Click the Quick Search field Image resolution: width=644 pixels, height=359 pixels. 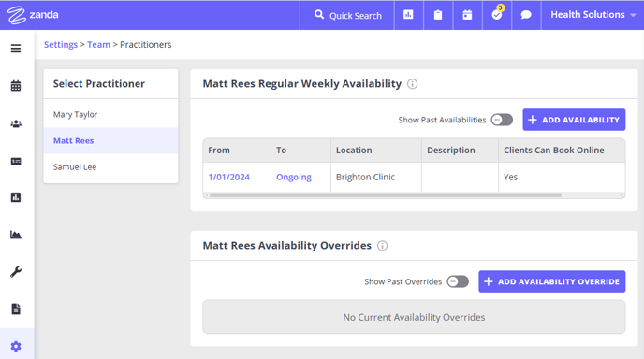(x=347, y=15)
